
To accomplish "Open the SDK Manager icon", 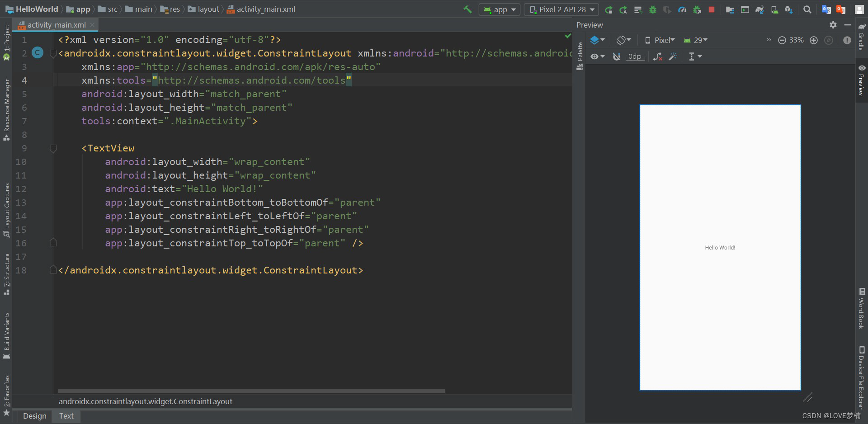I will pyautogui.click(x=789, y=9).
